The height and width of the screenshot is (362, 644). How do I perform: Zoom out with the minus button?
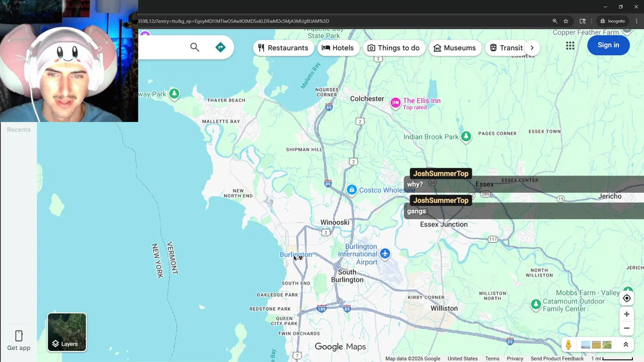[x=626, y=328]
